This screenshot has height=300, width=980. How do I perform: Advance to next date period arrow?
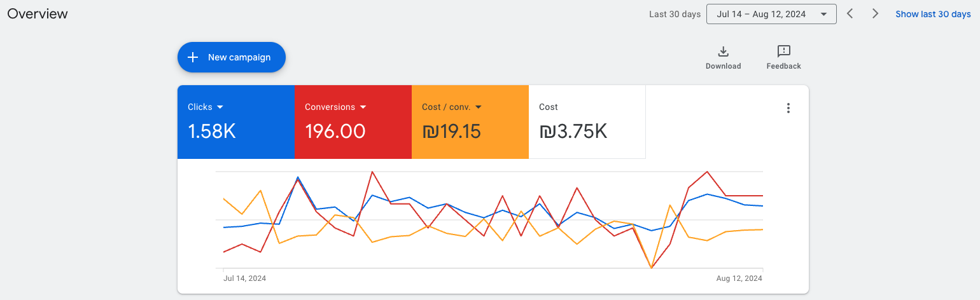point(875,14)
